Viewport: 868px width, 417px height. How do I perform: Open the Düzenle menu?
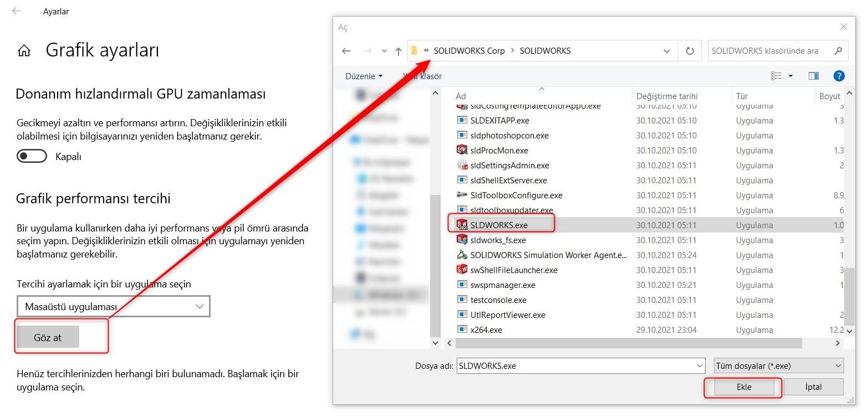tap(364, 76)
